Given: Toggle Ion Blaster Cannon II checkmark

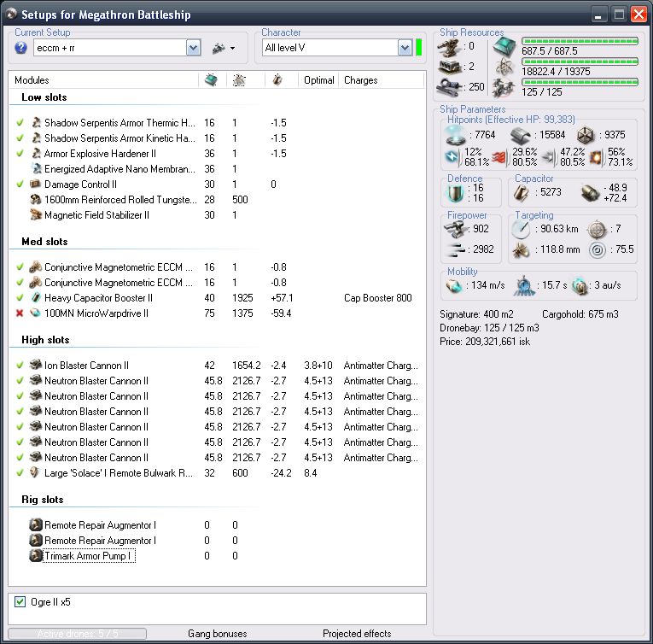Looking at the screenshot, I should coord(20,366).
